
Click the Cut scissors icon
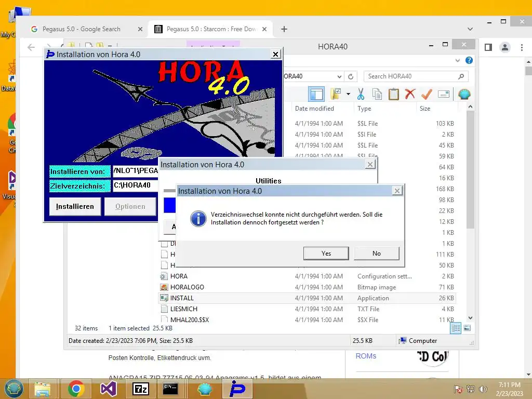pyautogui.click(x=361, y=94)
